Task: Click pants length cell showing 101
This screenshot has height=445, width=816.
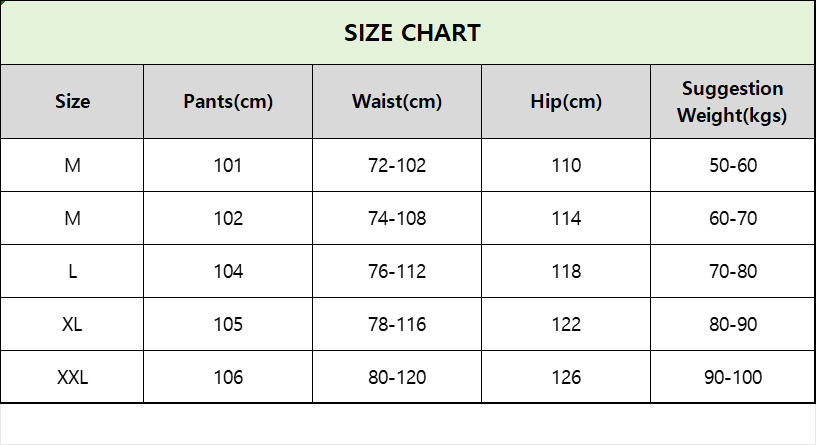Action: (228, 165)
